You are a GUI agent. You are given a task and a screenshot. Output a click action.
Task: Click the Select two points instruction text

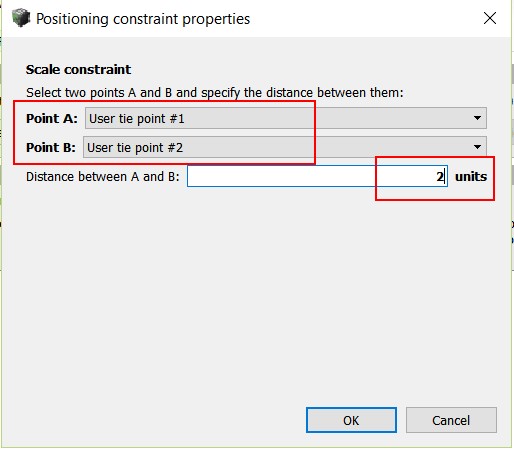[x=215, y=93]
